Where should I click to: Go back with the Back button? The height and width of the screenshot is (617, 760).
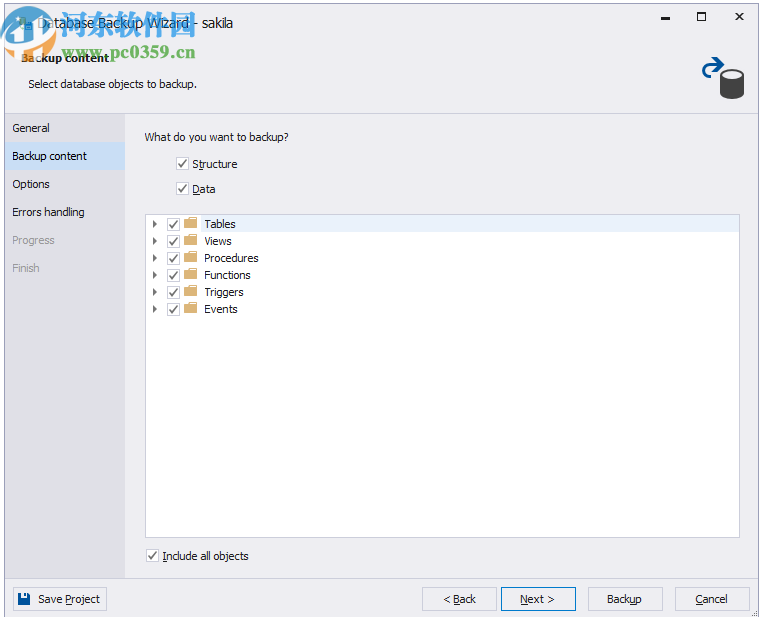459,599
